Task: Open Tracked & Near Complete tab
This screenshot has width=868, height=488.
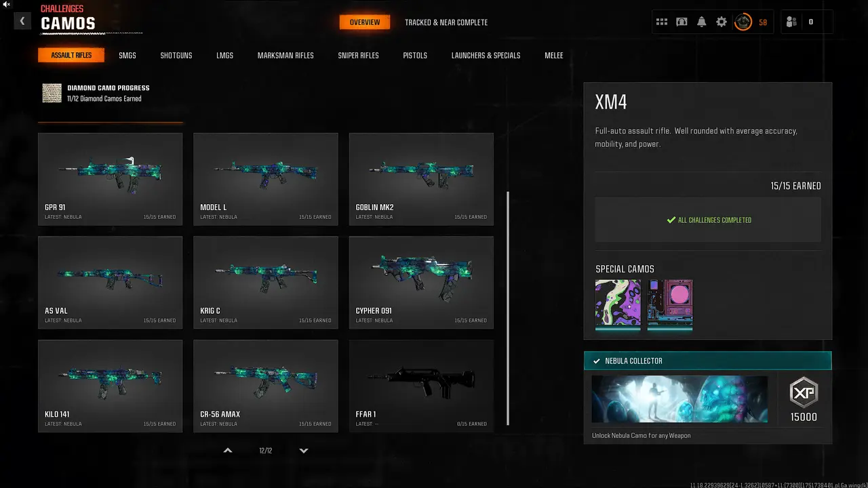Action: [446, 22]
